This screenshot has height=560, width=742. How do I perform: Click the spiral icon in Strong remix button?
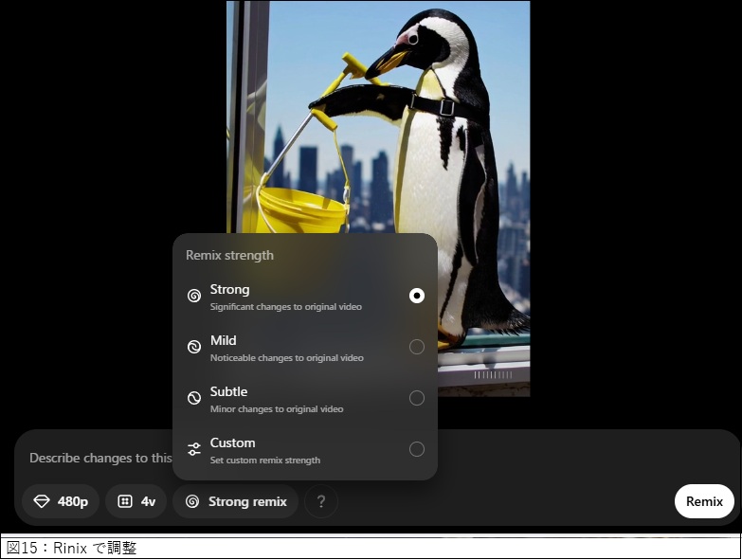tap(192, 501)
